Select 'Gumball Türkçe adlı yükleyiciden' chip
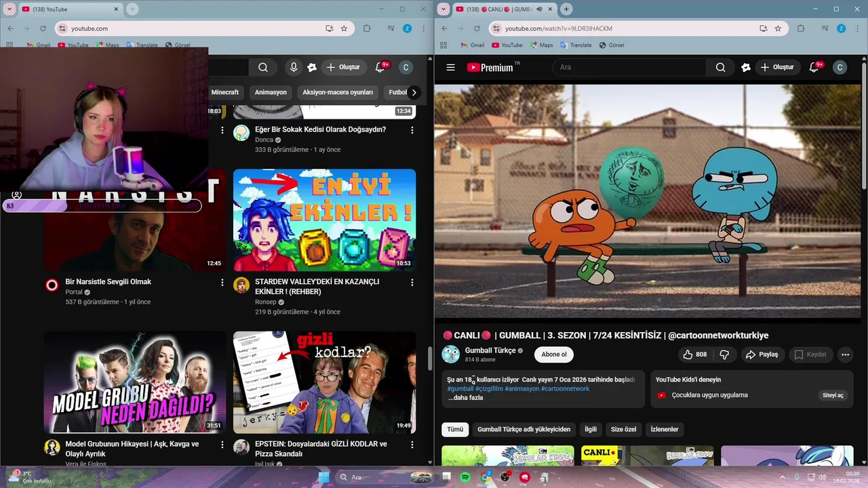This screenshot has height=488, width=868. coord(524,429)
